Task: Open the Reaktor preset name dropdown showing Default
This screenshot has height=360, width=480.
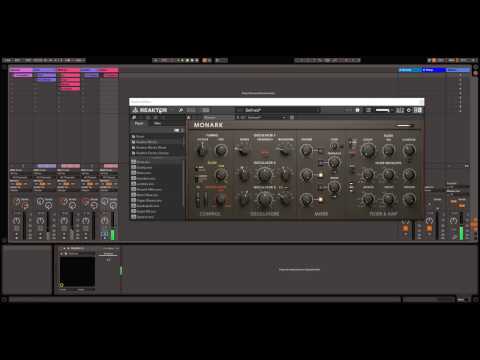Action: click(278, 110)
